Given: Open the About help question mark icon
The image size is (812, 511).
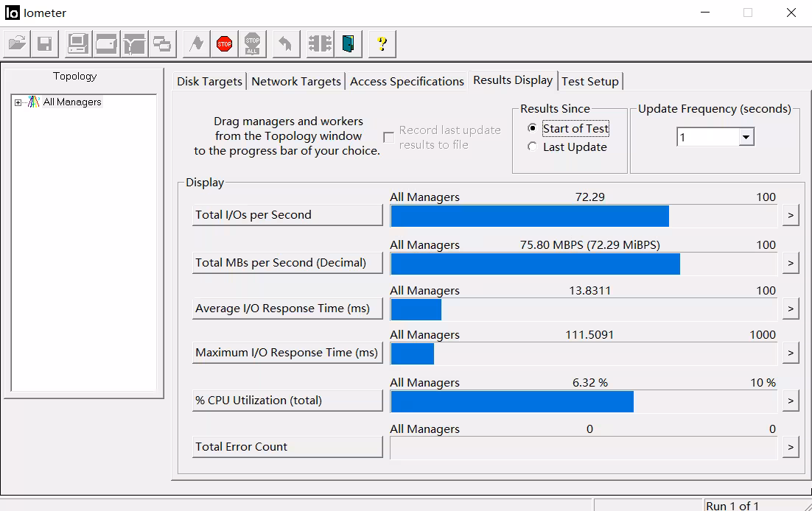Looking at the screenshot, I should pyautogui.click(x=382, y=43).
